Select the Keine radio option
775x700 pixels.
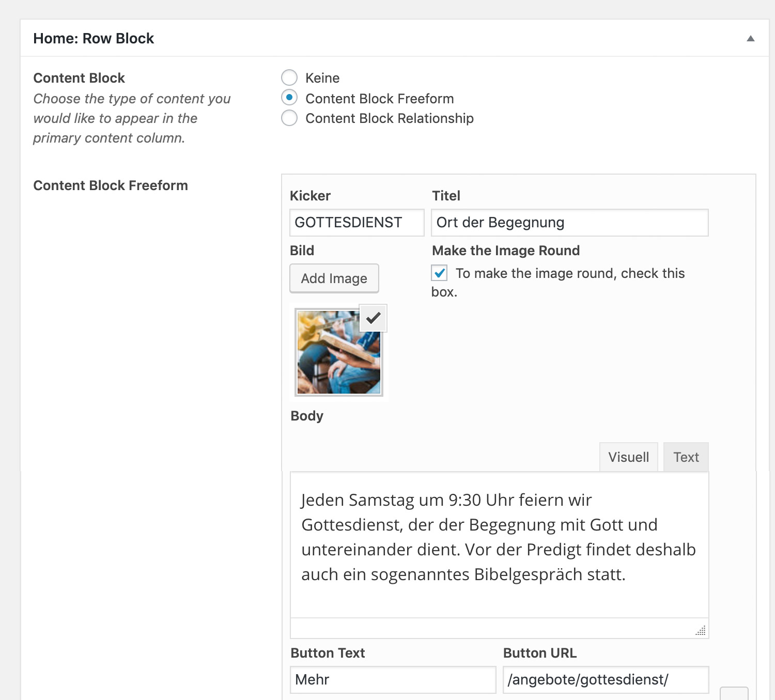click(x=289, y=78)
